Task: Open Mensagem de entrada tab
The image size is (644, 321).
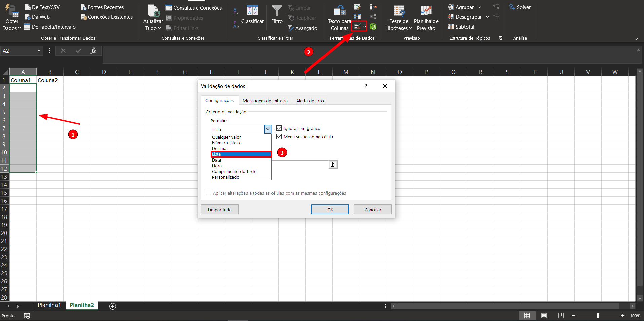Action: [265, 101]
